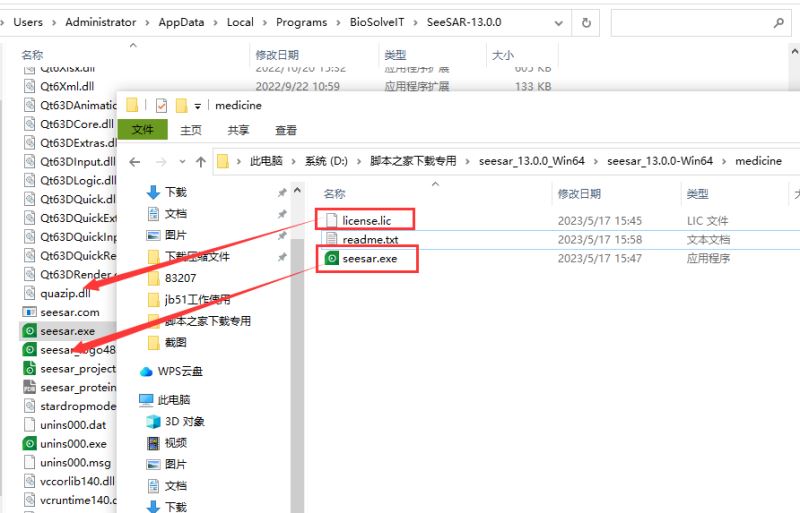800x513 pixels.
Task: Select readme.txt in the medicine window
Action: pyautogui.click(x=370, y=239)
